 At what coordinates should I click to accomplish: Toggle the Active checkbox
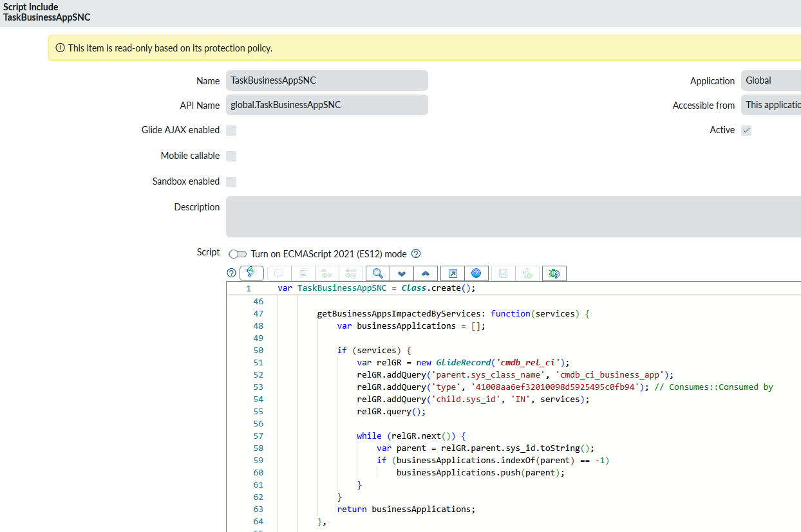[746, 131]
